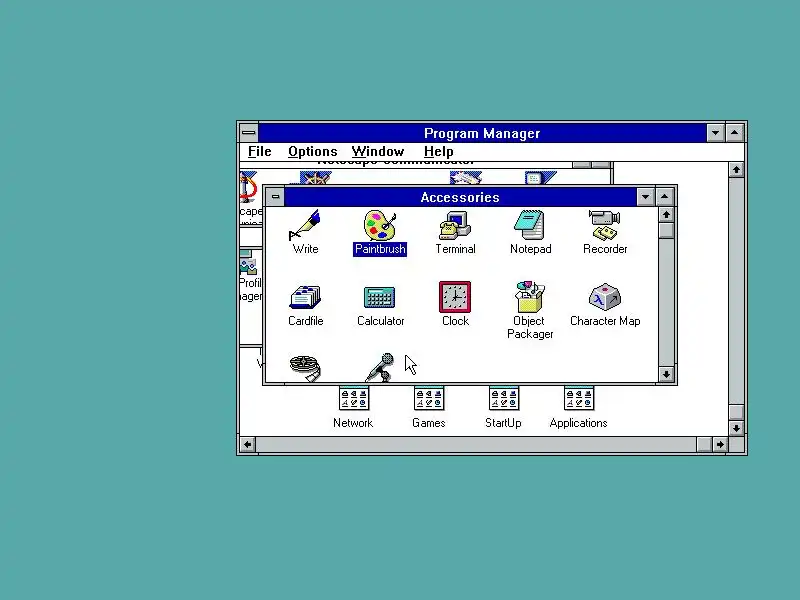This screenshot has height=600, width=800.
Task: Click Program Manager vertical scroll up arrow
Action: [736, 169]
